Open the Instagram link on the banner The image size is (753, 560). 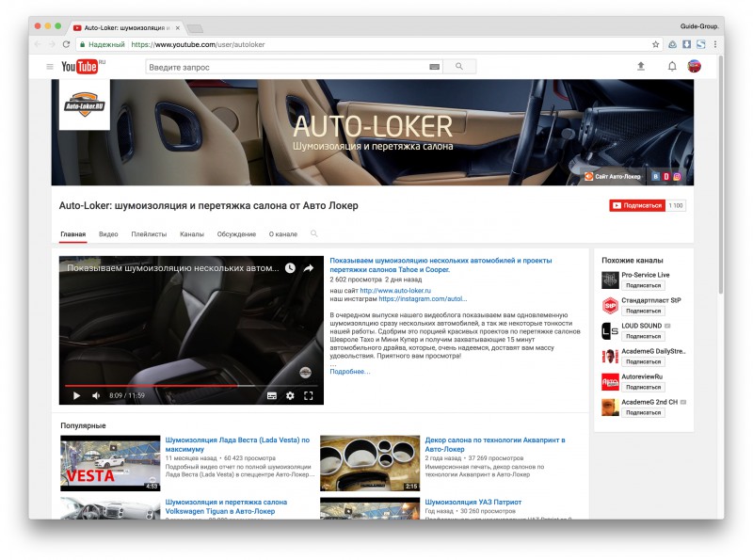coord(677,177)
